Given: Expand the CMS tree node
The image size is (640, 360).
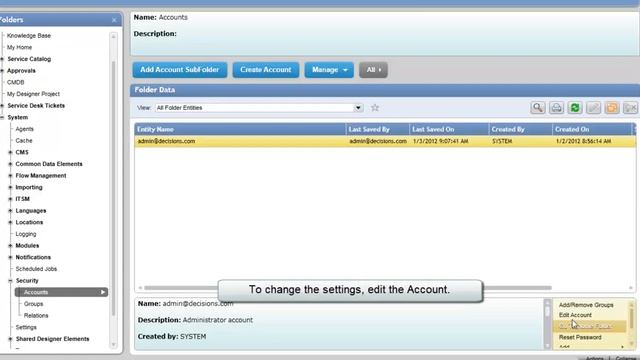Looking at the screenshot, I should pyautogui.click(x=10, y=152).
